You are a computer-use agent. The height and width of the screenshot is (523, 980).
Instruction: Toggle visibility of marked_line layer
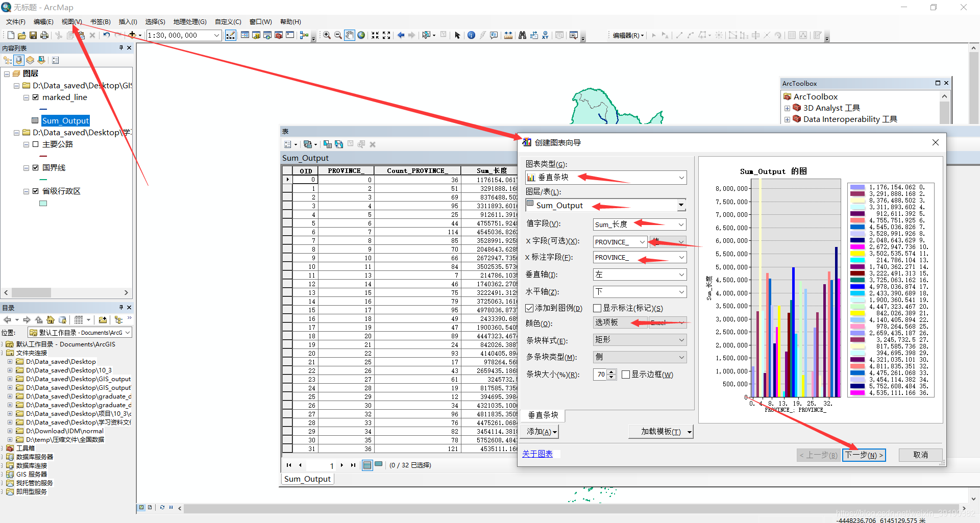pyautogui.click(x=36, y=97)
